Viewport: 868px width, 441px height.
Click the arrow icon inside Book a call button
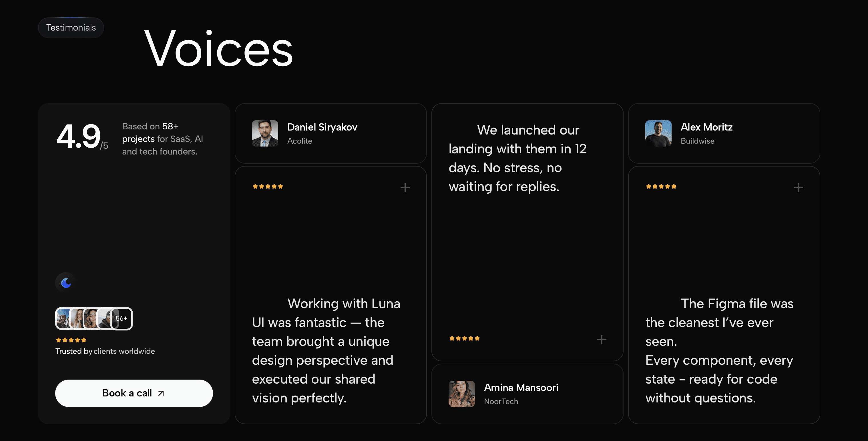pos(161,393)
